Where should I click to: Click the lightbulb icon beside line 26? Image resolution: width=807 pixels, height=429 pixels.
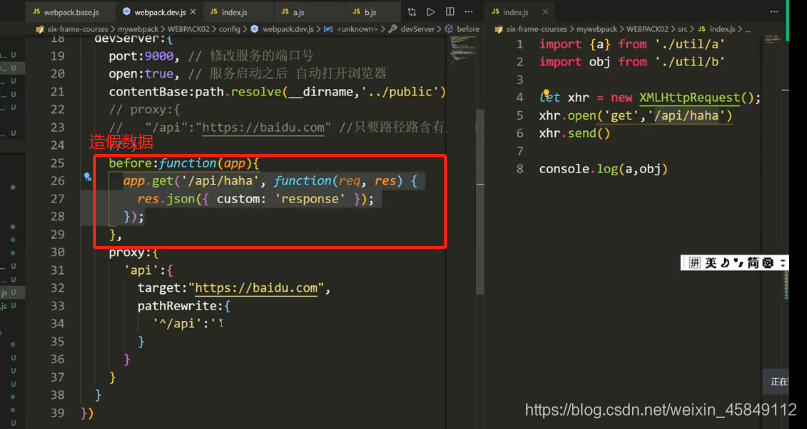click(87, 177)
